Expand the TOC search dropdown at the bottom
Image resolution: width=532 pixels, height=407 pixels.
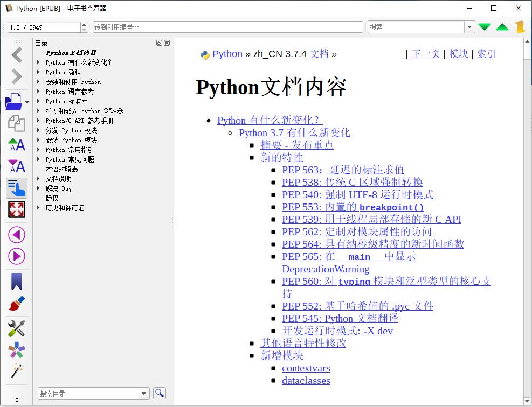tap(144, 394)
